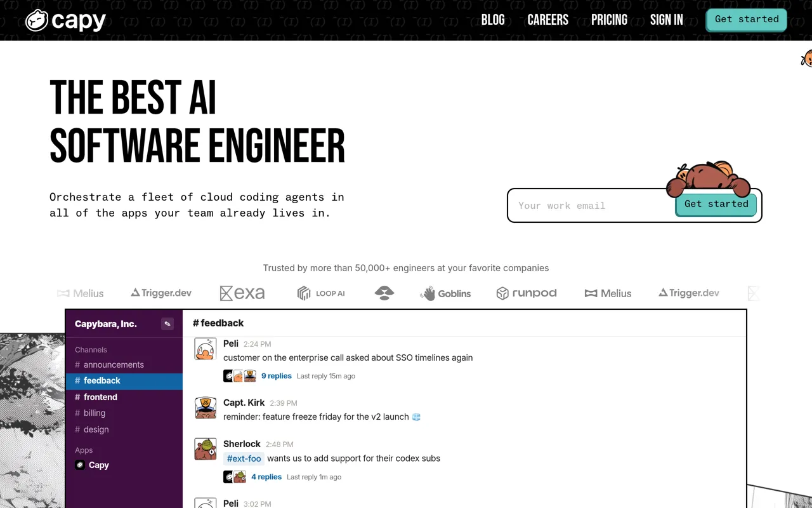812x508 pixels.
Task: Click the Exa company logo
Action: [242, 293]
